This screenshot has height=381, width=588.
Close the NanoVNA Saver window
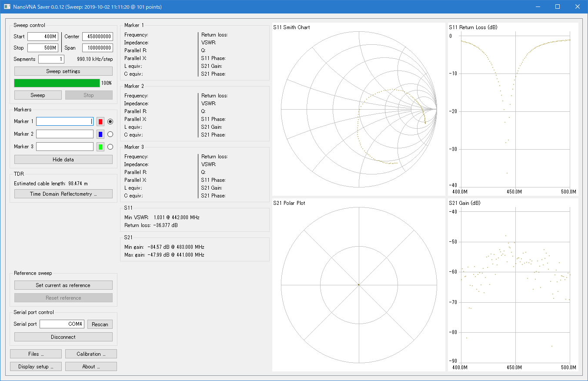[578, 7]
